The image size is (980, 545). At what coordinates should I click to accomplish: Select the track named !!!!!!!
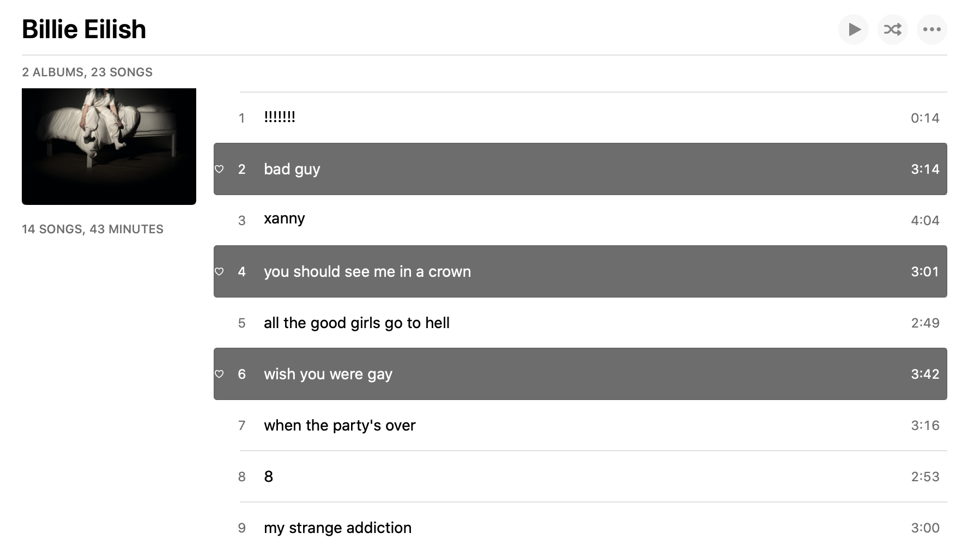(280, 117)
